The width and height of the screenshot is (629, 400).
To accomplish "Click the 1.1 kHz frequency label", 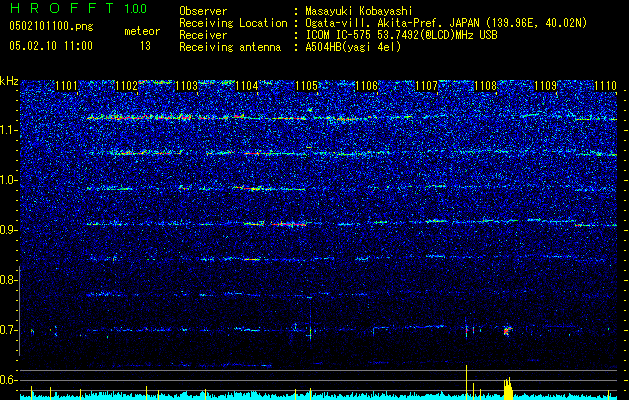I will tap(8, 130).
